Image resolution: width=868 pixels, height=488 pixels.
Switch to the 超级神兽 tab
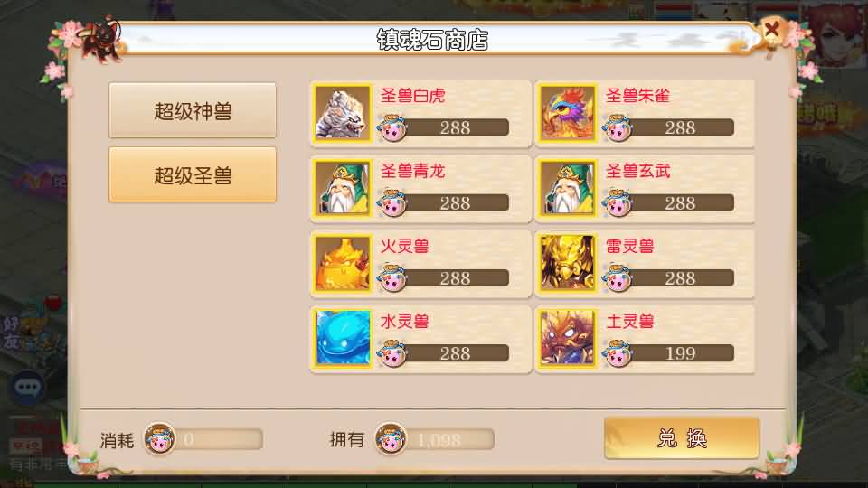pos(193,110)
